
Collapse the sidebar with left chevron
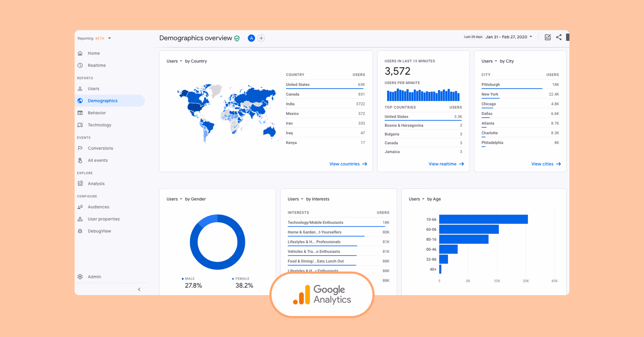pos(139,289)
